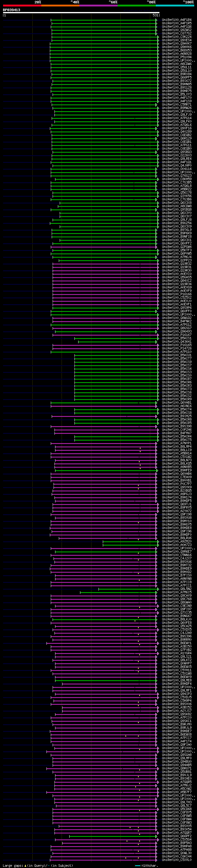197x868 pixels.
Task: Select the UniRef100_B5AIS4 label
Action: point(177,369)
